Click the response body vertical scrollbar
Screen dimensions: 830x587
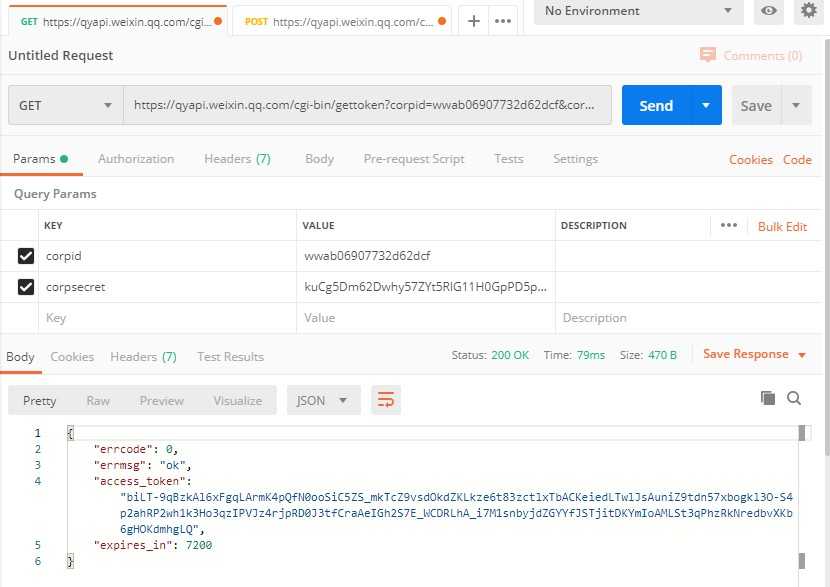[802, 498]
